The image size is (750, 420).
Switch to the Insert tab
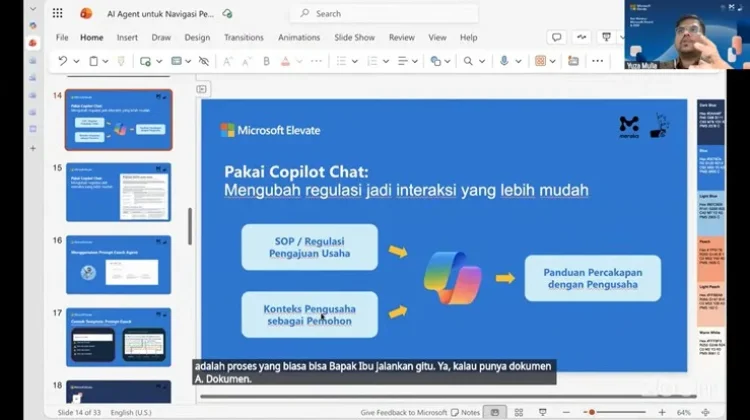(x=127, y=37)
